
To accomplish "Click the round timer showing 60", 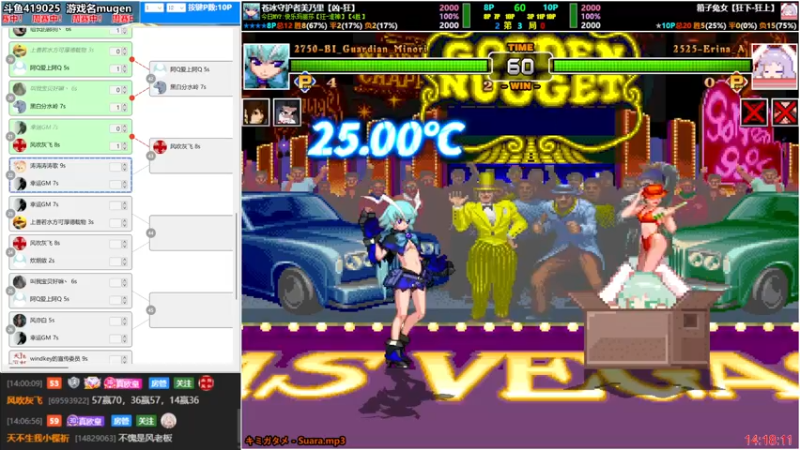I will point(520,66).
